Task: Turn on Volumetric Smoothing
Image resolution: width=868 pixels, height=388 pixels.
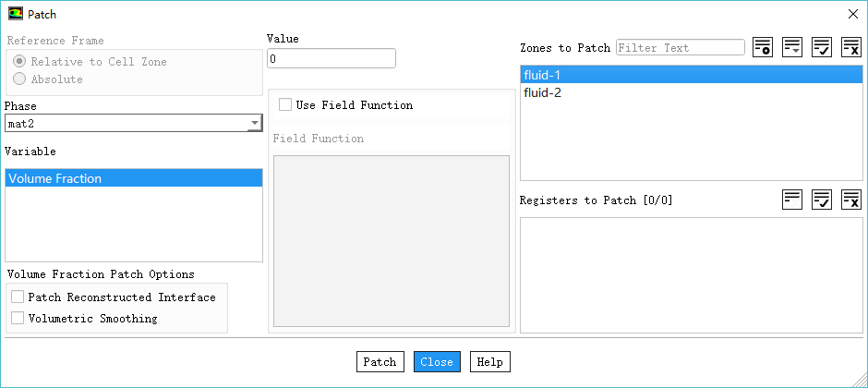Action: (x=18, y=319)
